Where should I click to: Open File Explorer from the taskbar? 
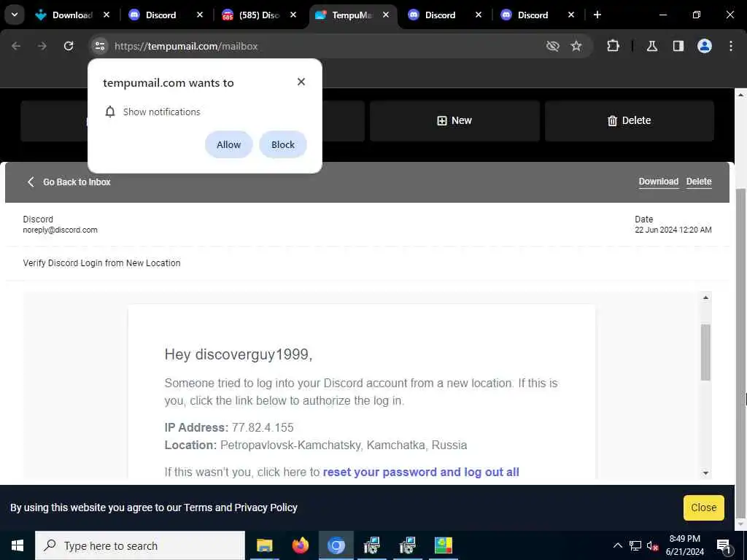[264, 545]
